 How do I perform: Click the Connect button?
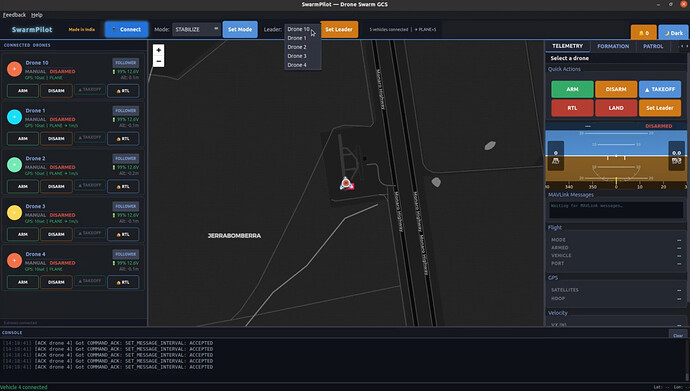click(x=126, y=29)
